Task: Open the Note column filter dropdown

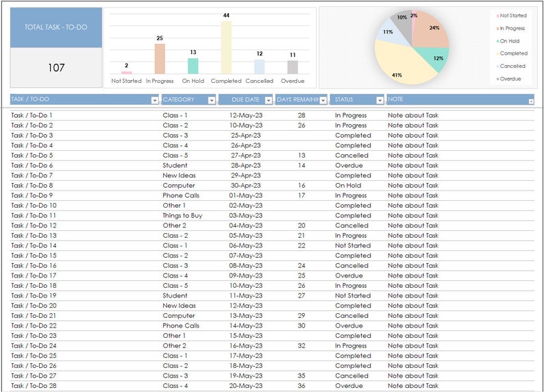Action: pos(531,101)
